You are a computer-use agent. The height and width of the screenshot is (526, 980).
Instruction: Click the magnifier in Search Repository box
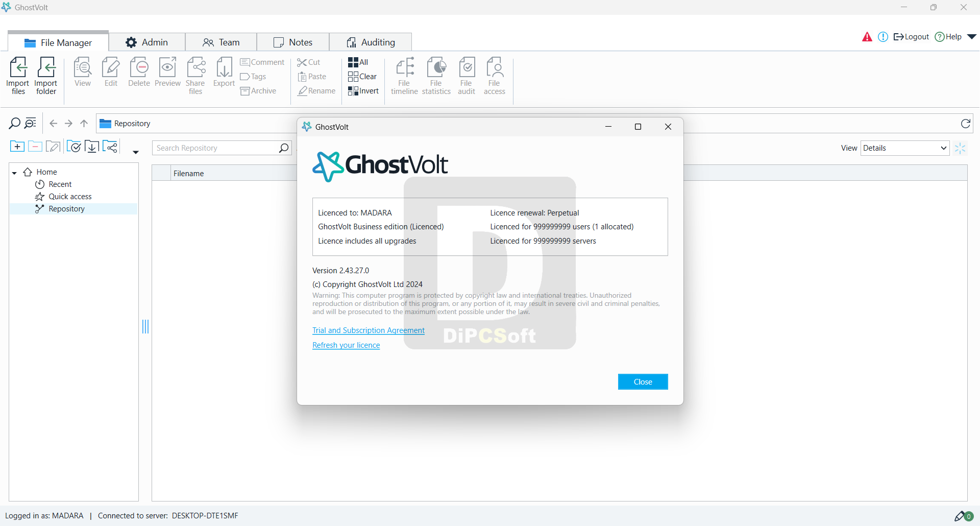(284, 148)
